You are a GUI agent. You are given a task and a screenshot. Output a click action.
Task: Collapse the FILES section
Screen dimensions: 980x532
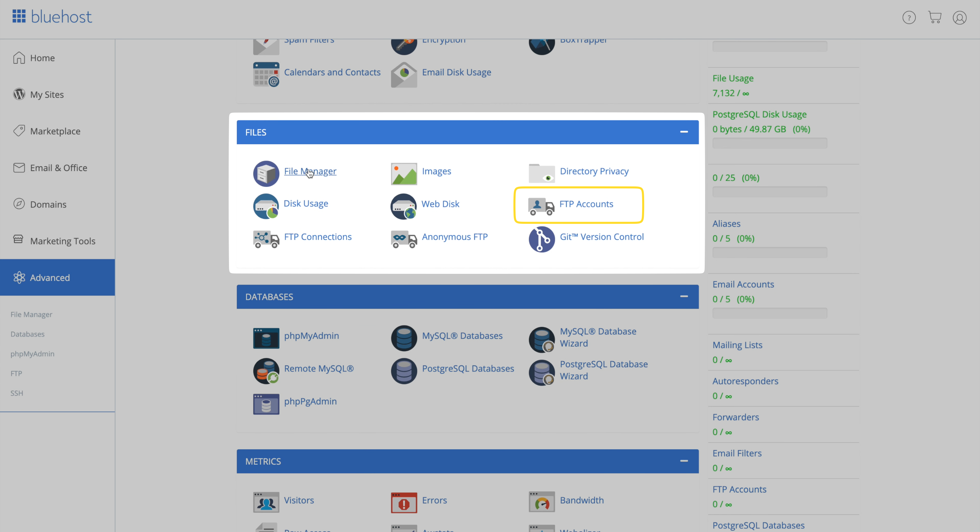[684, 132]
